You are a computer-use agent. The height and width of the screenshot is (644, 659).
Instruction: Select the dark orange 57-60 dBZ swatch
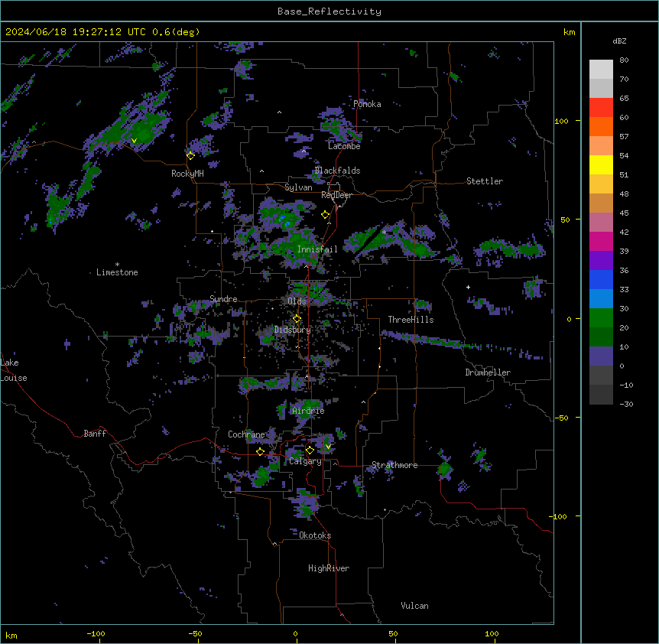click(x=601, y=126)
